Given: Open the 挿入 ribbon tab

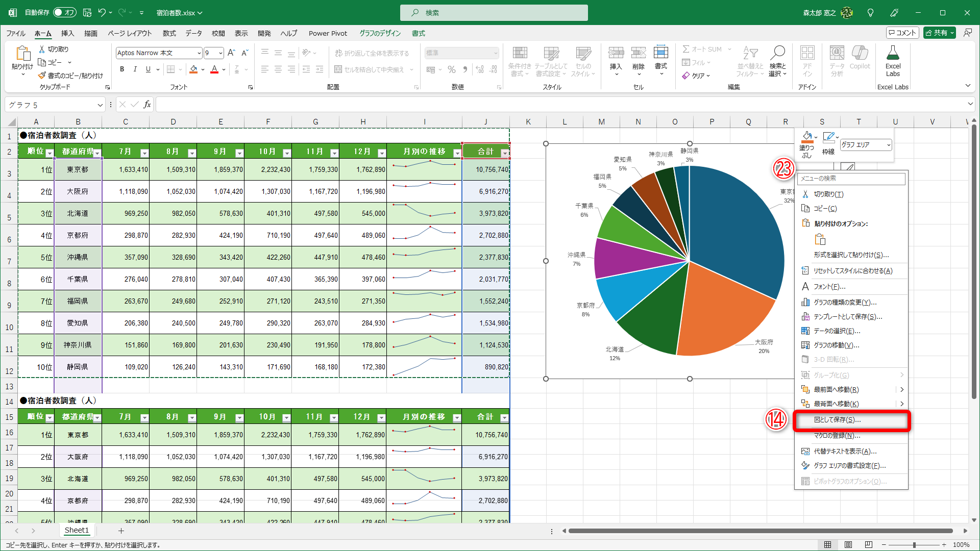Looking at the screenshot, I should (67, 33).
